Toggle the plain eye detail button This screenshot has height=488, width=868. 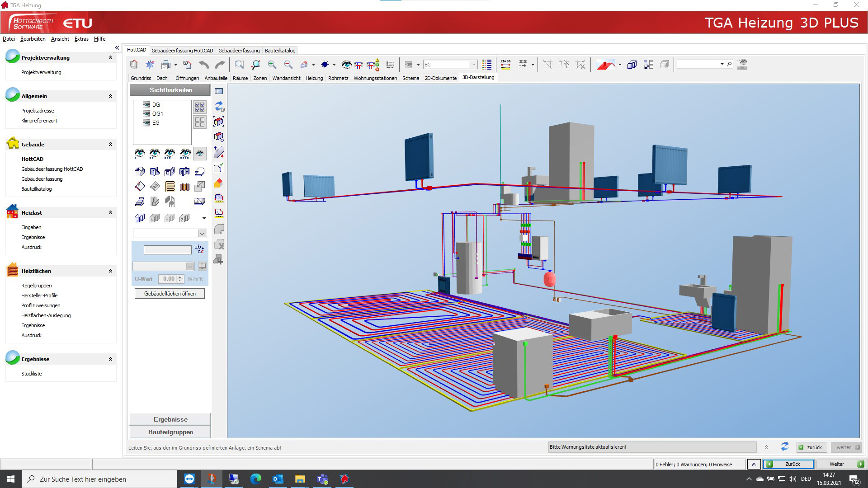coord(200,154)
